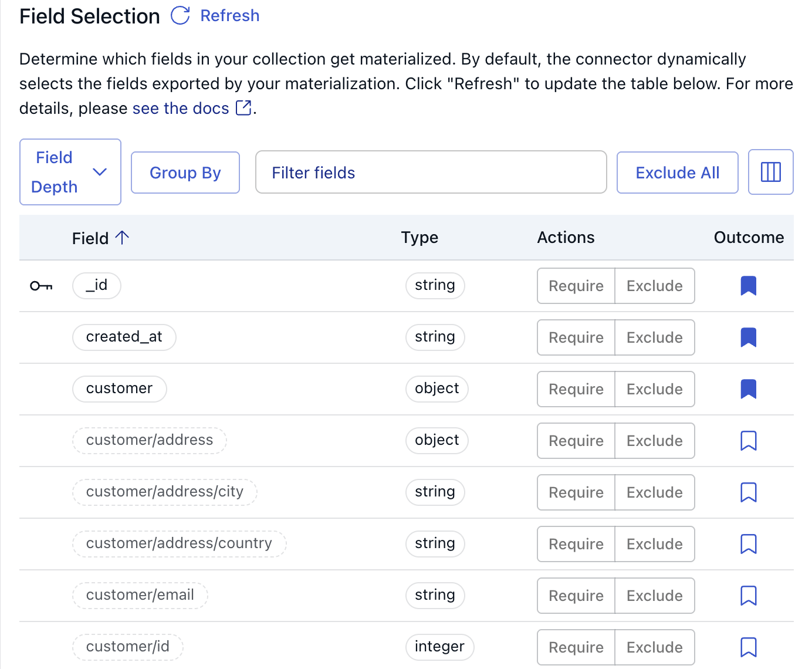
Task: Sort by the Type column header
Action: tap(419, 238)
